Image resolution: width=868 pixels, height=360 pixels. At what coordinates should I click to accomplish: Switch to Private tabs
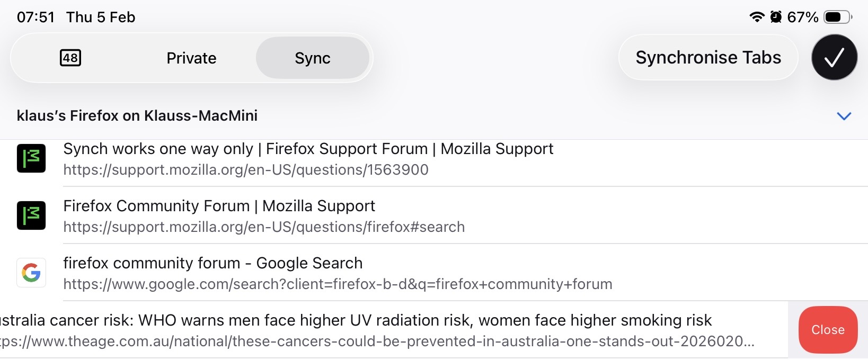191,58
